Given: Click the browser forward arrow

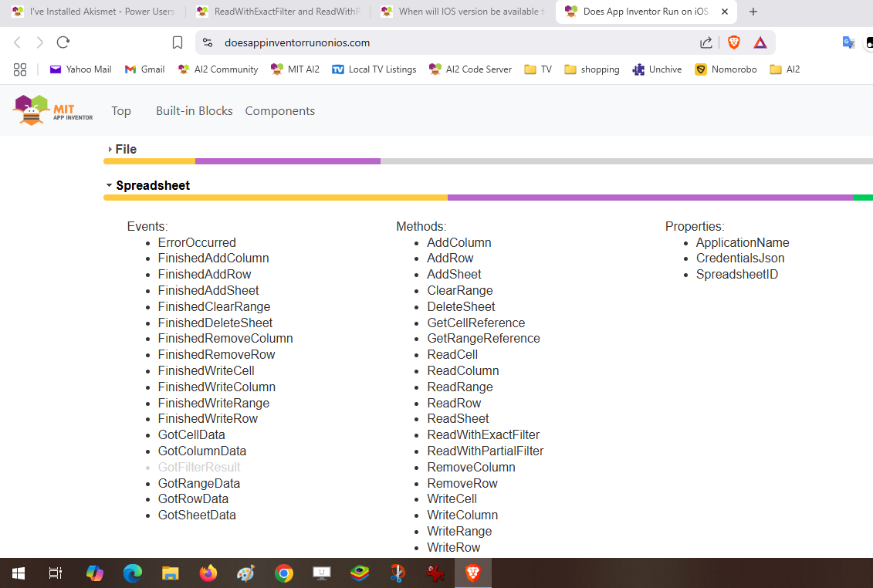Looking at the screenshot, I should coord(39,42).
